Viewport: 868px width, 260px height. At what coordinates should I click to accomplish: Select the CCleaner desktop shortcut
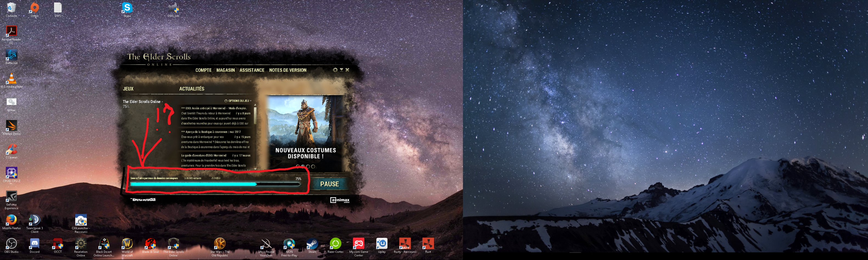pyautogui.click(x=12, y=151)
